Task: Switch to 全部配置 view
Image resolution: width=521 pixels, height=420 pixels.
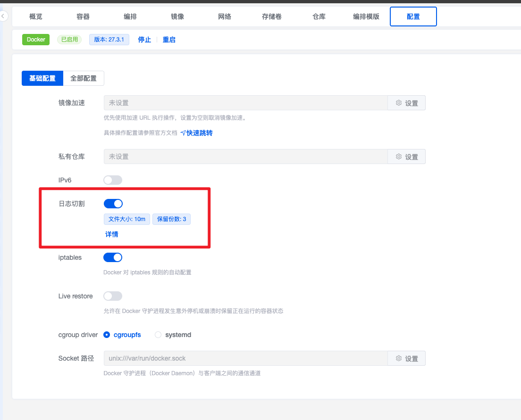Action: tap(84, 78)
